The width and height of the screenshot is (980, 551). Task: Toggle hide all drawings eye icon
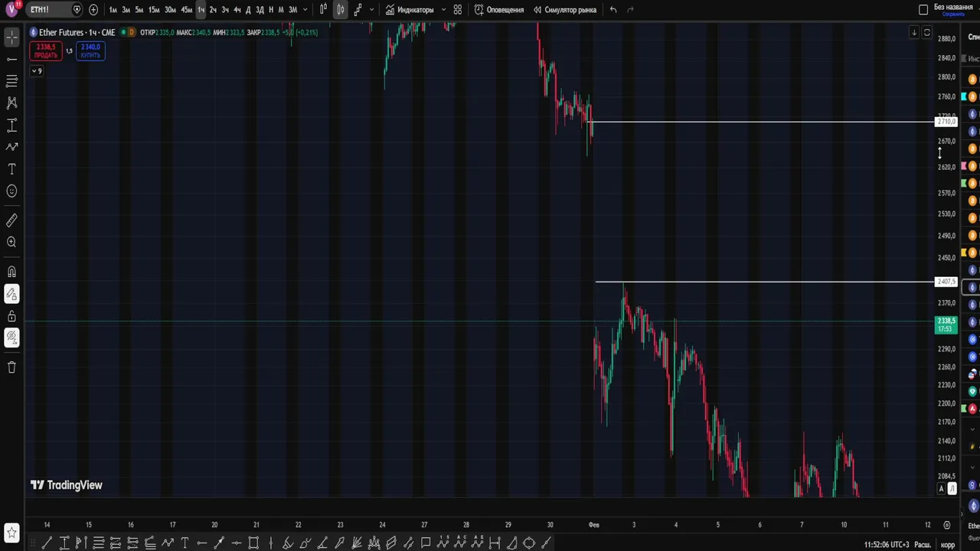[11, 337]
